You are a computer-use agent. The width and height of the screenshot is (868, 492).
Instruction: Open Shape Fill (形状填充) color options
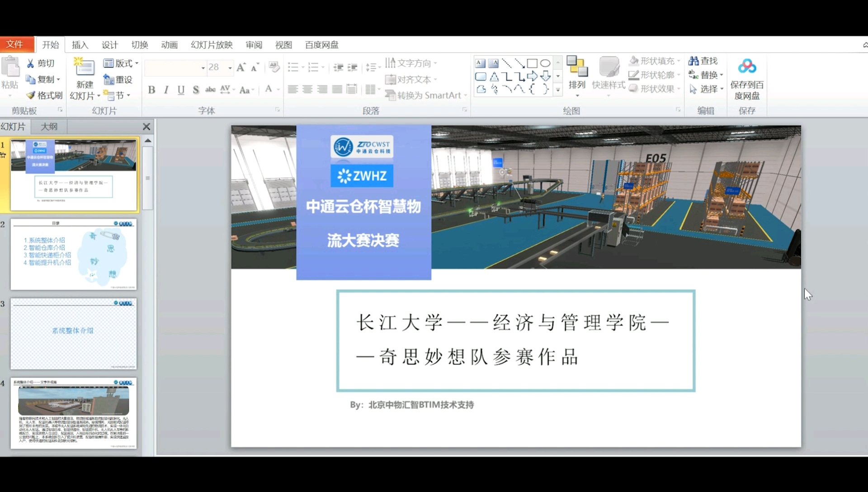(x=655, y=61)
